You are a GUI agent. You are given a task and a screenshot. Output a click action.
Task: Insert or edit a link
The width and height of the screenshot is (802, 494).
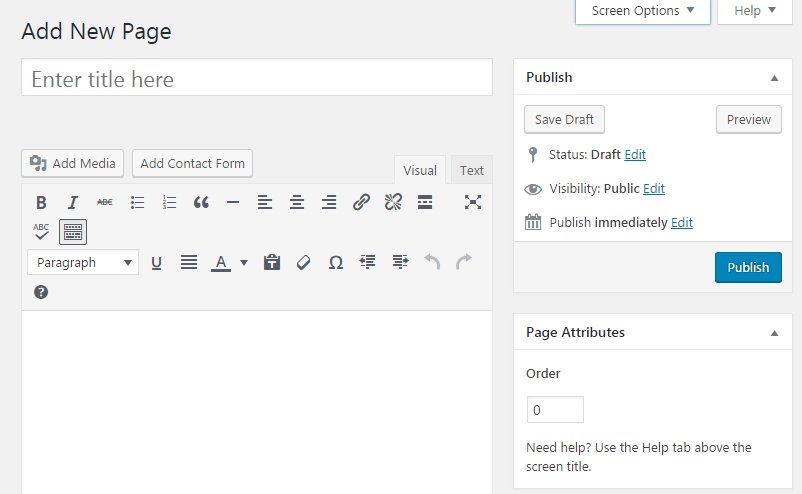361,203
